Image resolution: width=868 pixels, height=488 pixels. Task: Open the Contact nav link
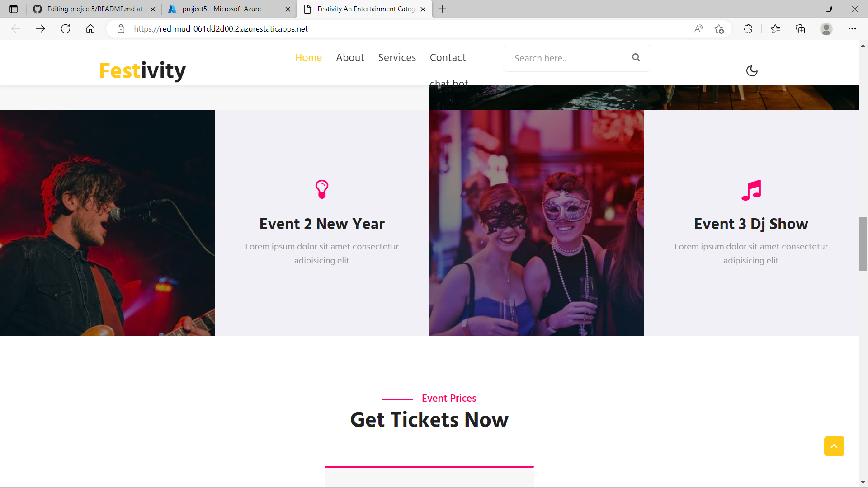pos(448,57)
